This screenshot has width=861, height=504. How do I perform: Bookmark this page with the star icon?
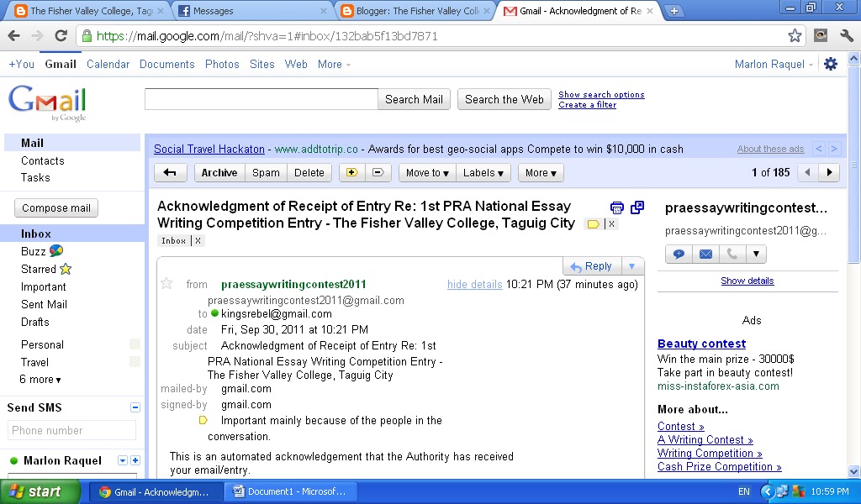(x=795, y=36)
